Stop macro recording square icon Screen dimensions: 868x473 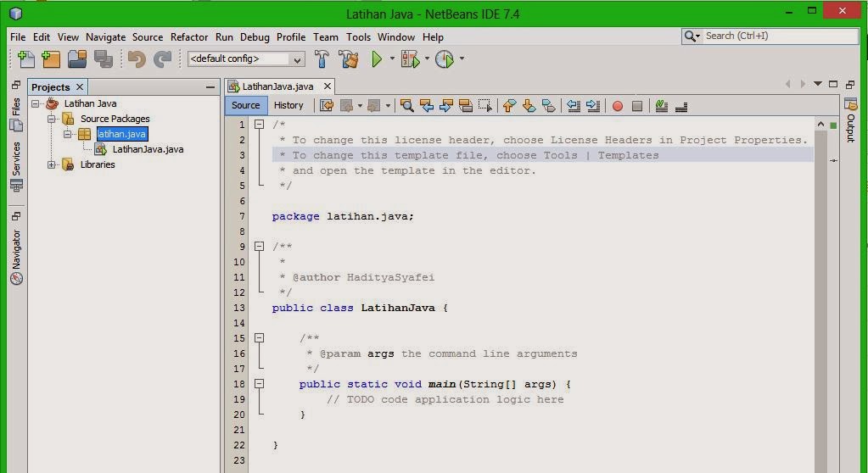637,106
